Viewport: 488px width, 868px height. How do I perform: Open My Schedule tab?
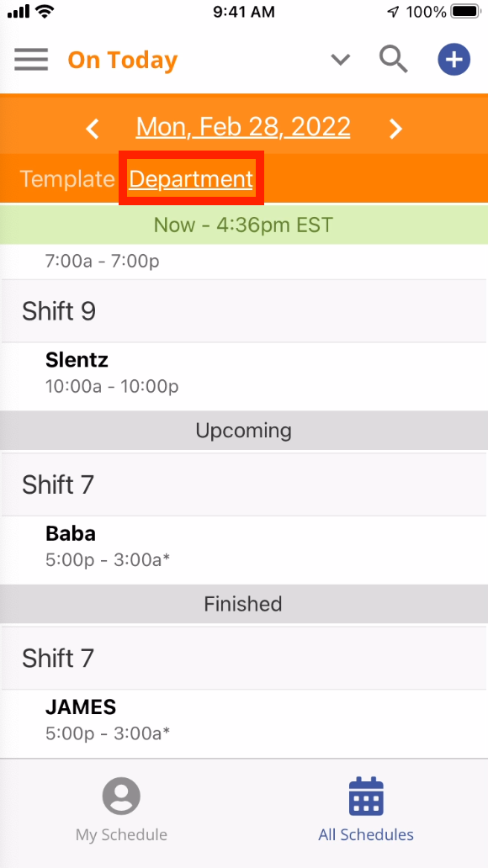[x=121, y=809]
